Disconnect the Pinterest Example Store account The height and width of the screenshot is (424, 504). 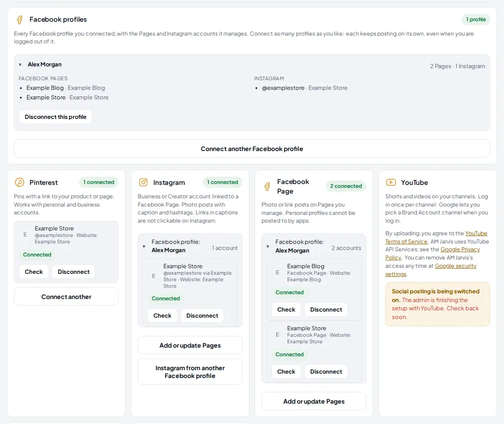point(73,272)
